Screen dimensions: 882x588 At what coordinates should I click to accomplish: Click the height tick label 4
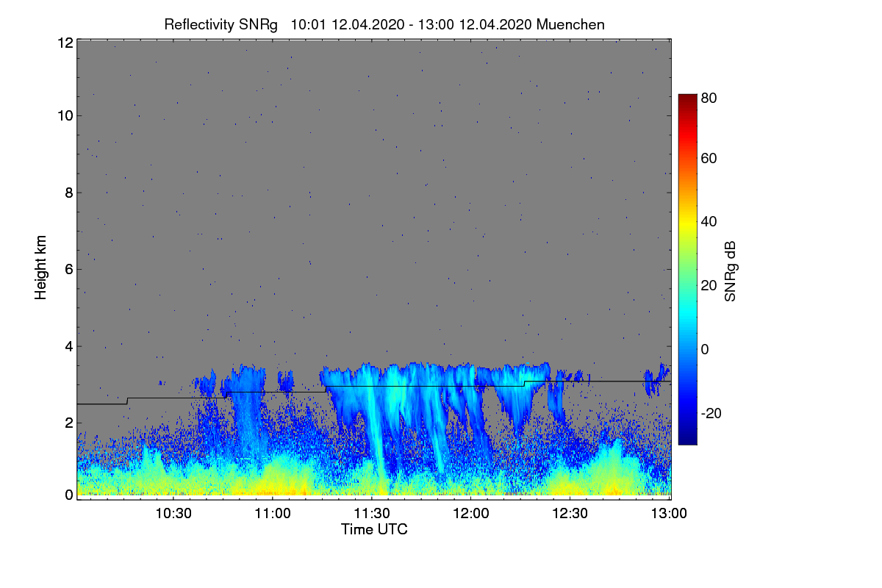coord(69,345)
